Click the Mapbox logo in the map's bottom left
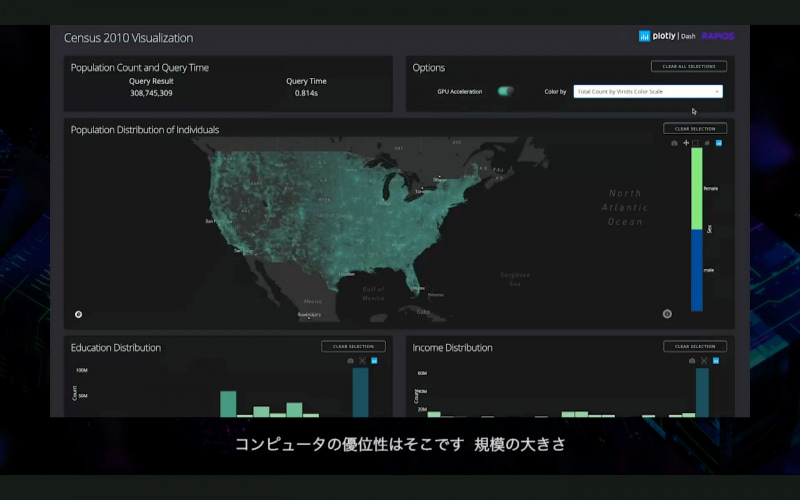Image resolution: width=800 pixels, height=500 pixels. pyautogui.click(x=79, y=314)
